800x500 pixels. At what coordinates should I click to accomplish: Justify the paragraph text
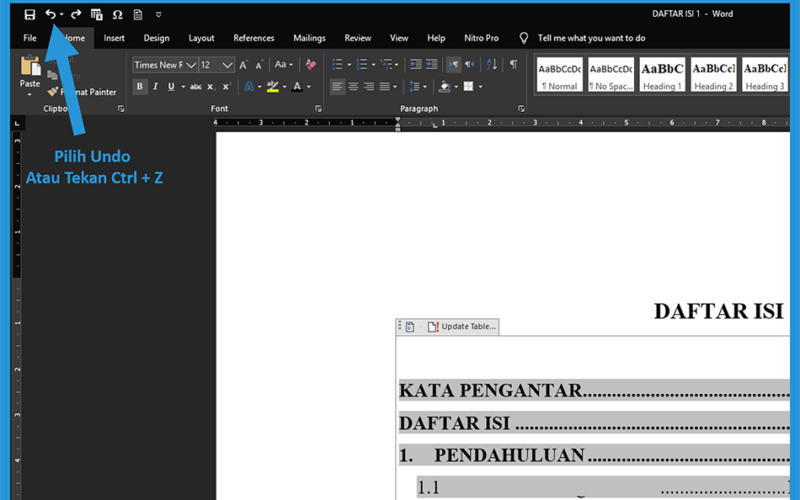(x=385, y=87)
